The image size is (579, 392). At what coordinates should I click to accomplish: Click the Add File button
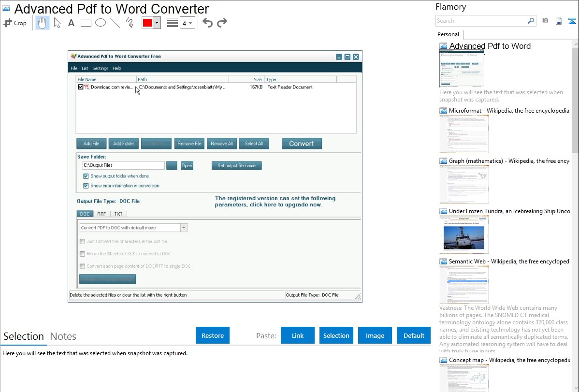pos(91,144)
